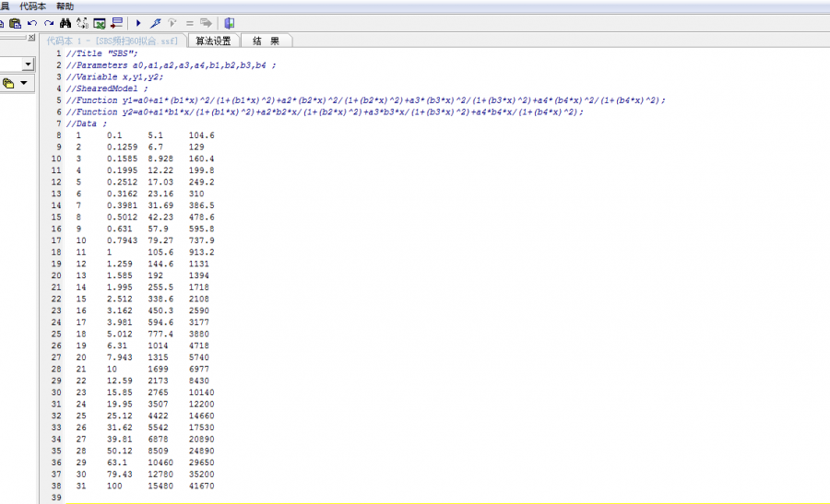
Task: Click value 41670 in data row 31
Action: click(202, 486)
